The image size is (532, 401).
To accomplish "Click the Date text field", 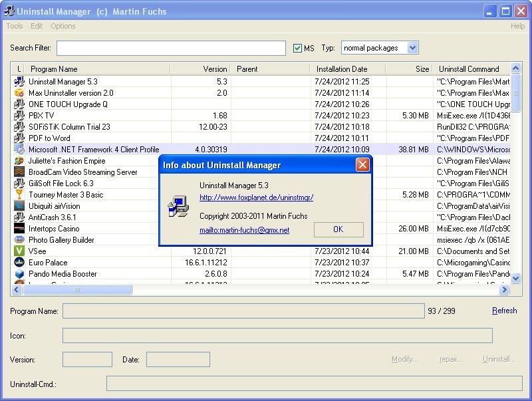I will click(x=178, y=359).
